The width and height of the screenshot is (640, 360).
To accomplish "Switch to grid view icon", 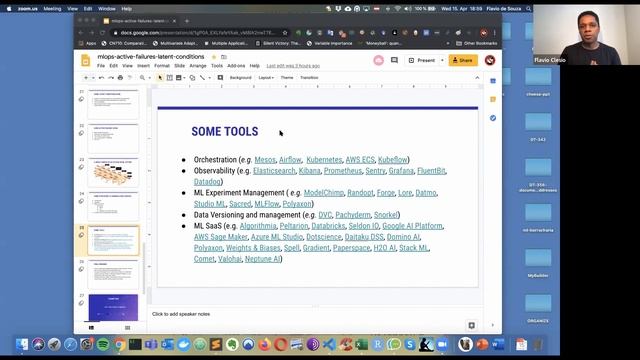I will point(128,328).
